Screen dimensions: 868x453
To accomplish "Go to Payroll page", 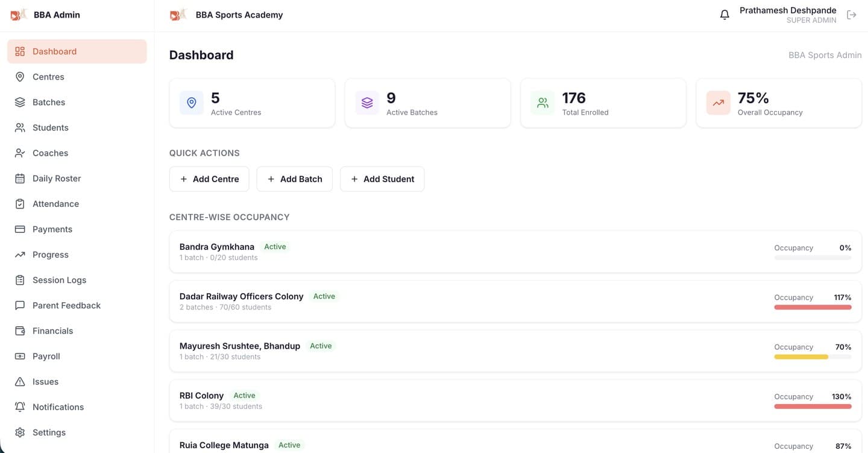I will click(77, 356).
